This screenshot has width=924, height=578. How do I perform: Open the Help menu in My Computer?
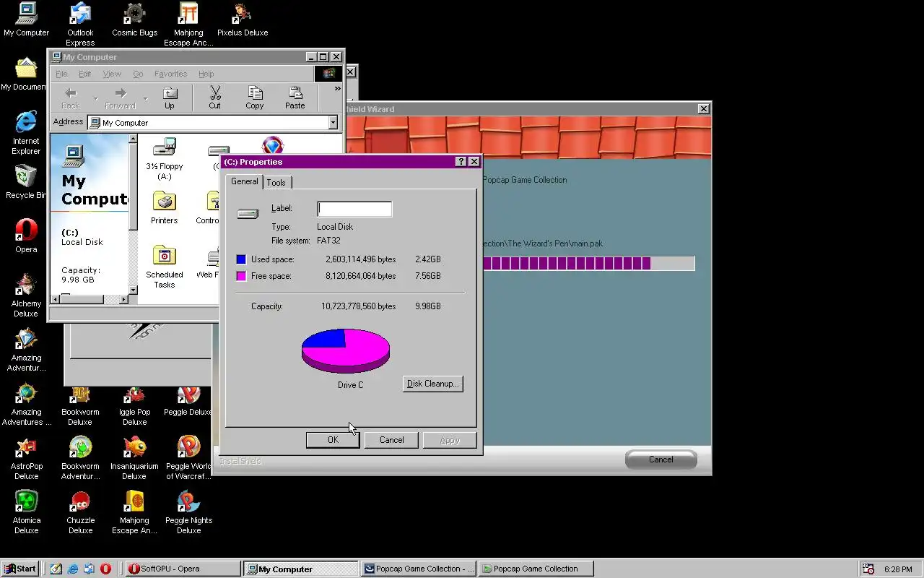206,74
